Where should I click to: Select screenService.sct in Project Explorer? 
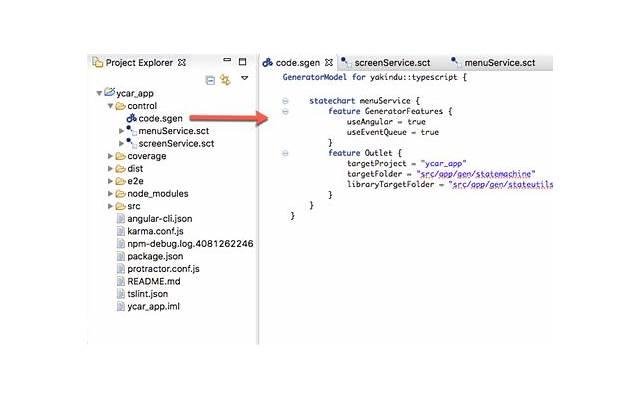(173, 144)
